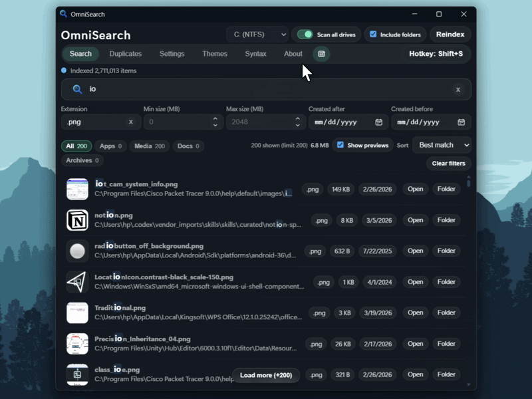Click the Reindex button
Viewport: 532px width, 399px height.
tap(450, 35)
